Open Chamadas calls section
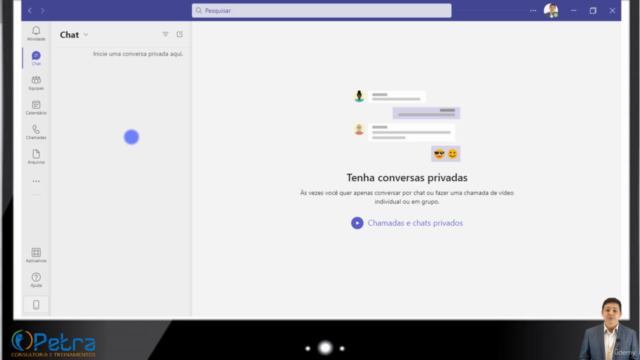Image resolution: width=640 pixels, height=360 pixels. pos(36,132)
